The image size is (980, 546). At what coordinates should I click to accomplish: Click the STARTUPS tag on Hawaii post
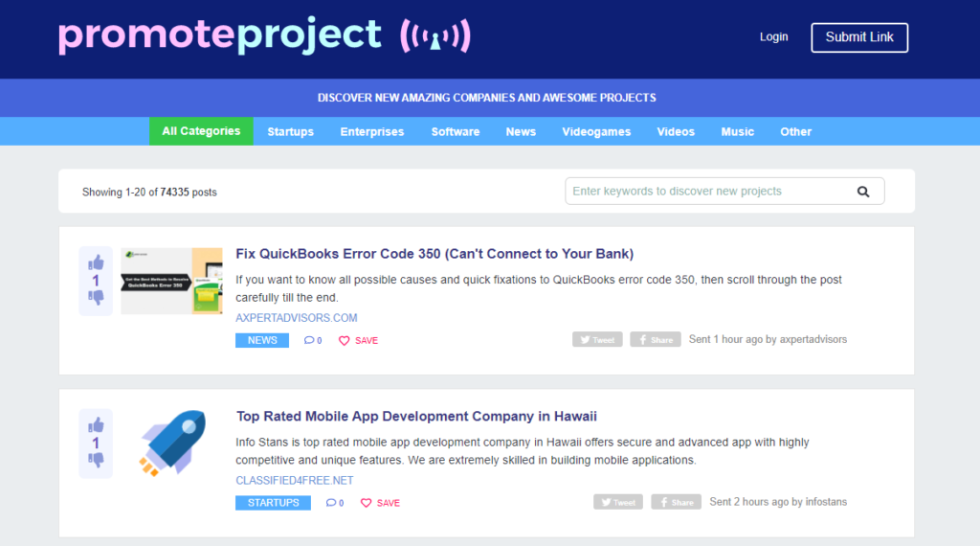(273, 503)
